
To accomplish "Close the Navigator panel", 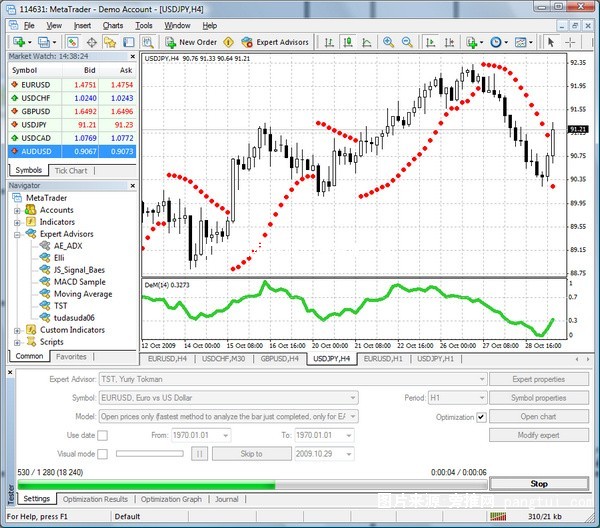I will point(135,186).
